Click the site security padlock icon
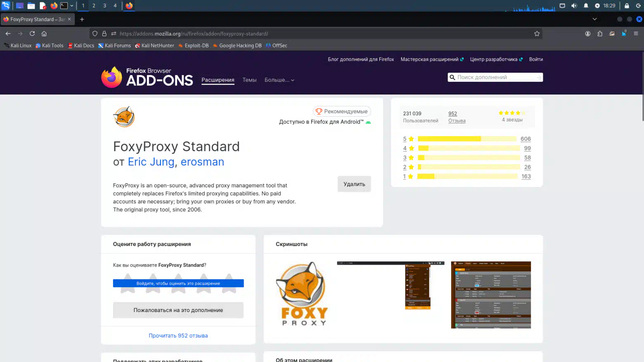The image size is (644, 362). [x=104, y=33]
